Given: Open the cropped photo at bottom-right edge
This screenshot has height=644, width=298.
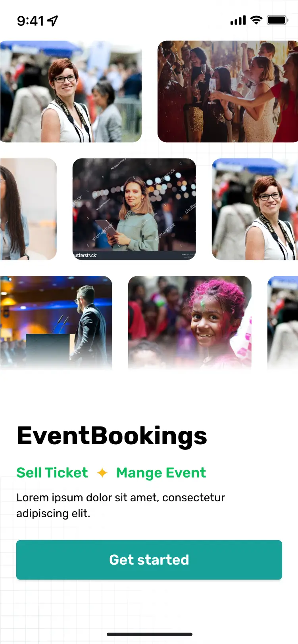Looking at the screenshot, I should (x=283, y=323).
